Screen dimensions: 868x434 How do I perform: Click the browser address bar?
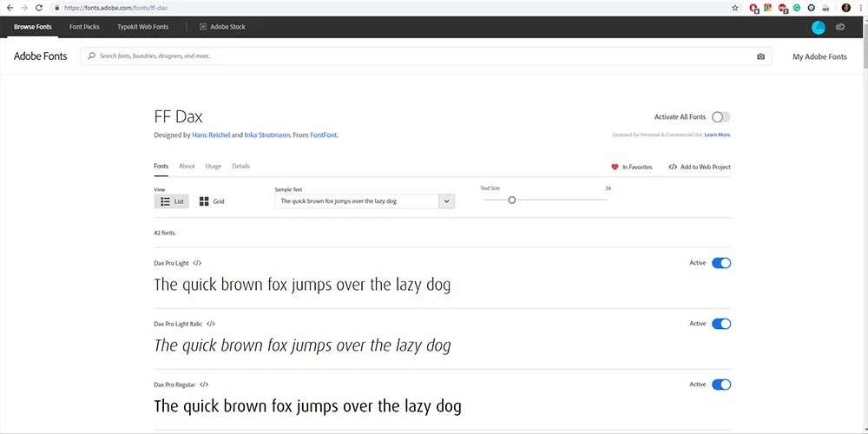396,8
